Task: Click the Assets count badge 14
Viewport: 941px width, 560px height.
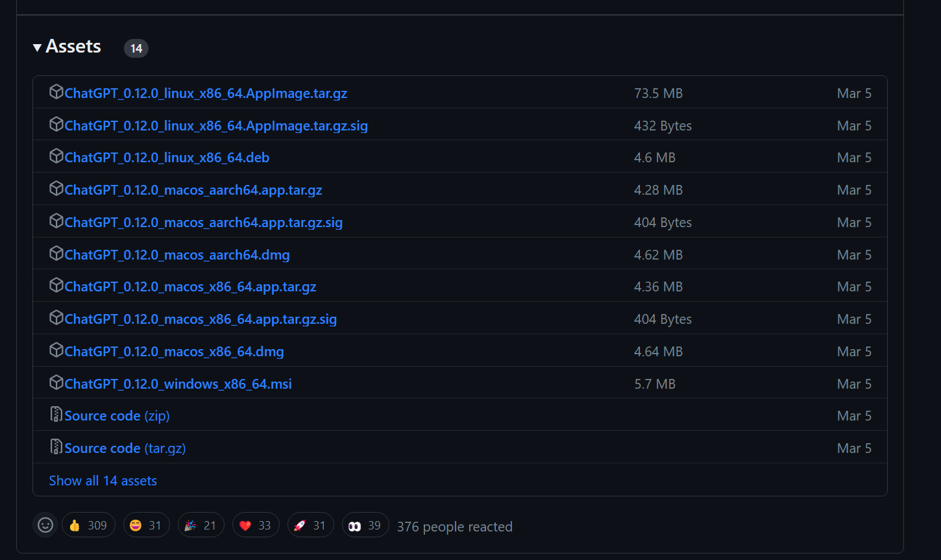Action: 136,48
